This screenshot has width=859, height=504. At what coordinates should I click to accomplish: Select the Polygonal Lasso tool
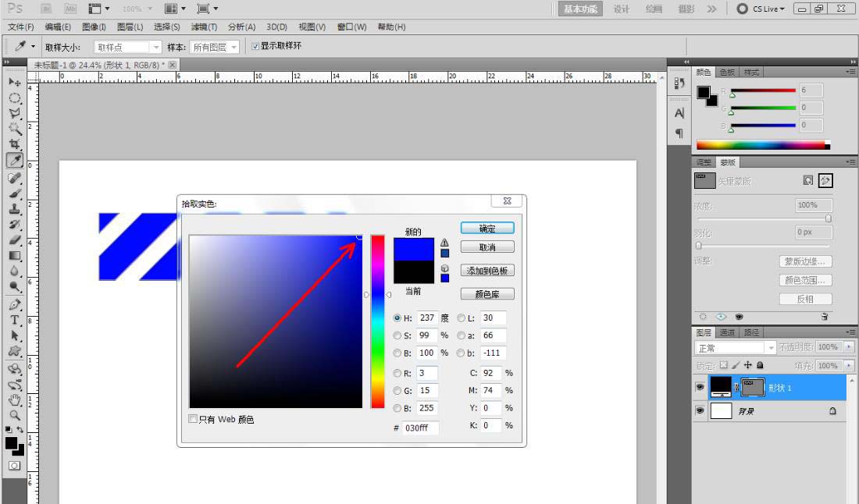click(14, 113)
